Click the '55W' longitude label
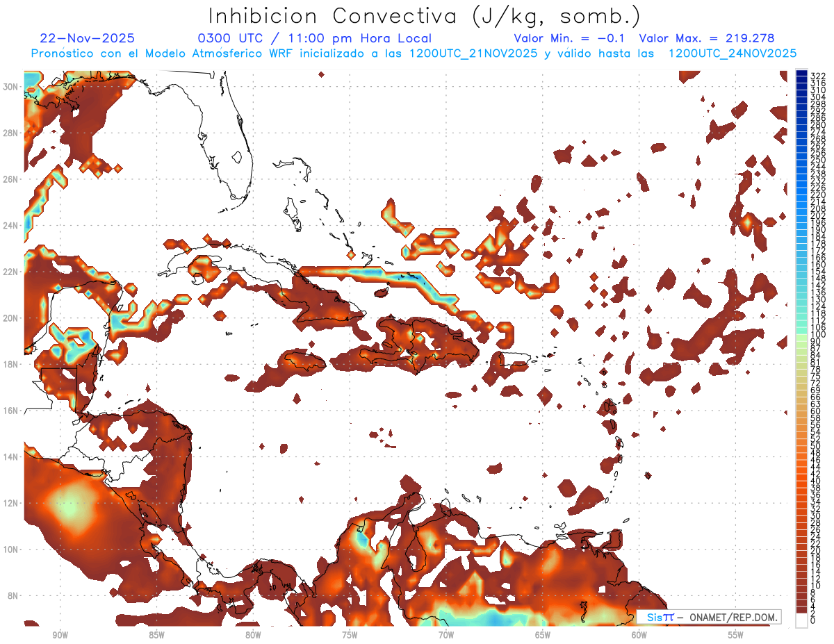Image resolution: width=834 pixels, height=644 pixels. point(735,635)
